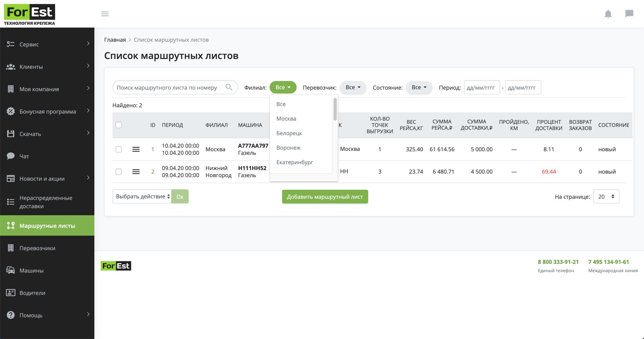Select Москва in the branch list

coord(301,119)
